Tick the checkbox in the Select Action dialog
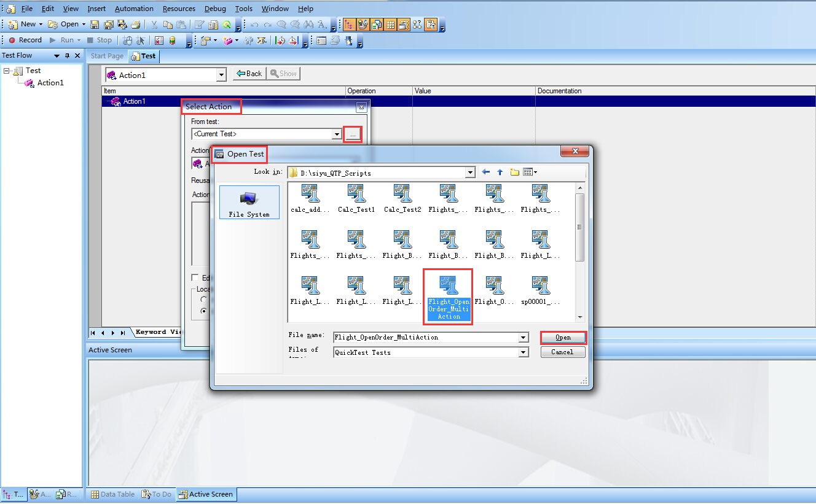816x504 pixels. [x=195, y=277]
